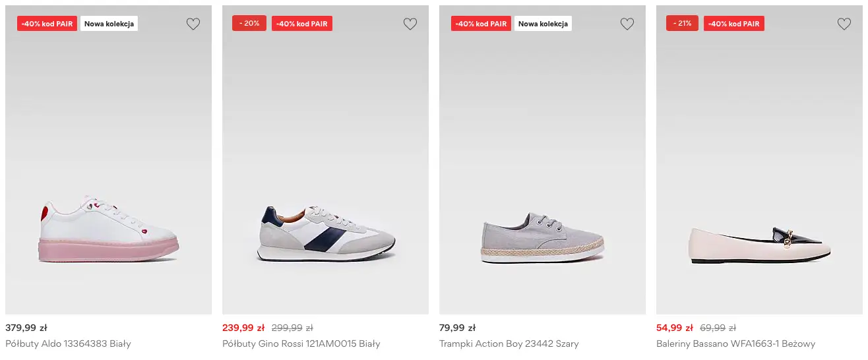868x360 pixels.
Task: Click -40% kod PAIR badge on Aldo card
Action: [x=47, y=24]
